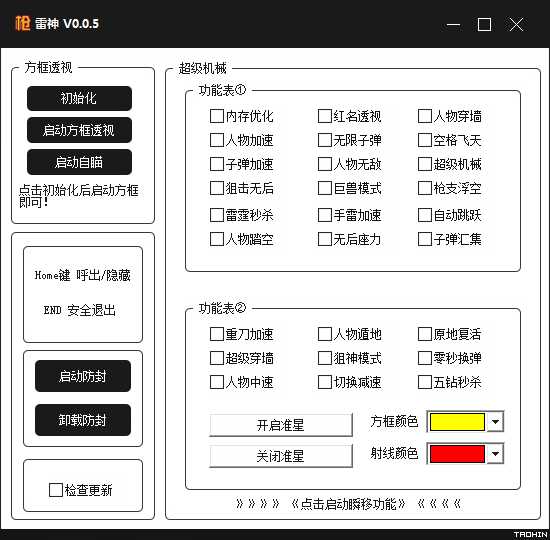The width and height of the screenshot is (550, 540).
Task: Click the text 'Home键 呼出/隐藏'
Action: point(83,275)
